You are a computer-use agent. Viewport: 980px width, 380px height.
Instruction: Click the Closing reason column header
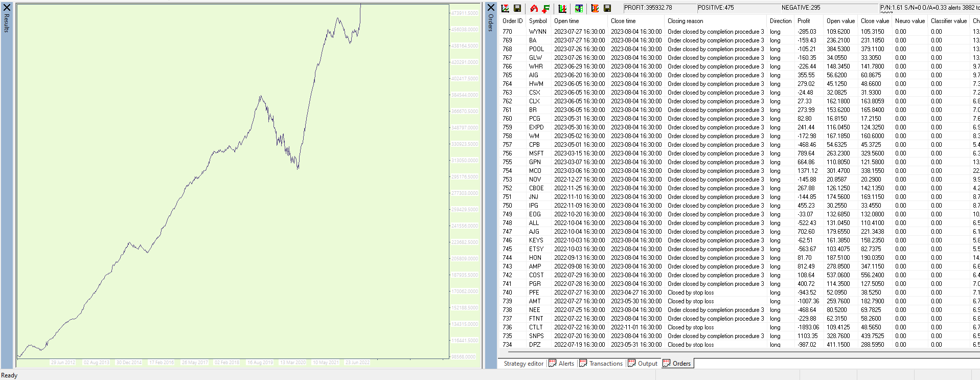tap(685, 21)
